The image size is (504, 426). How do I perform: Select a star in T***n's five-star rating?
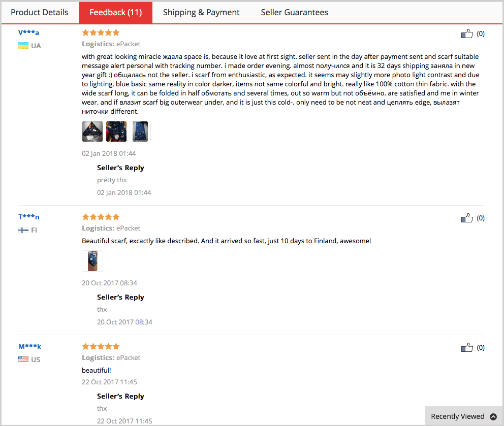pos(101,216)
